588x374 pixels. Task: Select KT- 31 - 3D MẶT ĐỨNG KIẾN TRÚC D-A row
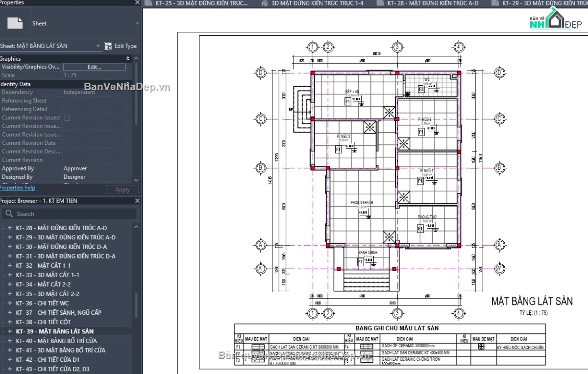(x=66, y=256)
